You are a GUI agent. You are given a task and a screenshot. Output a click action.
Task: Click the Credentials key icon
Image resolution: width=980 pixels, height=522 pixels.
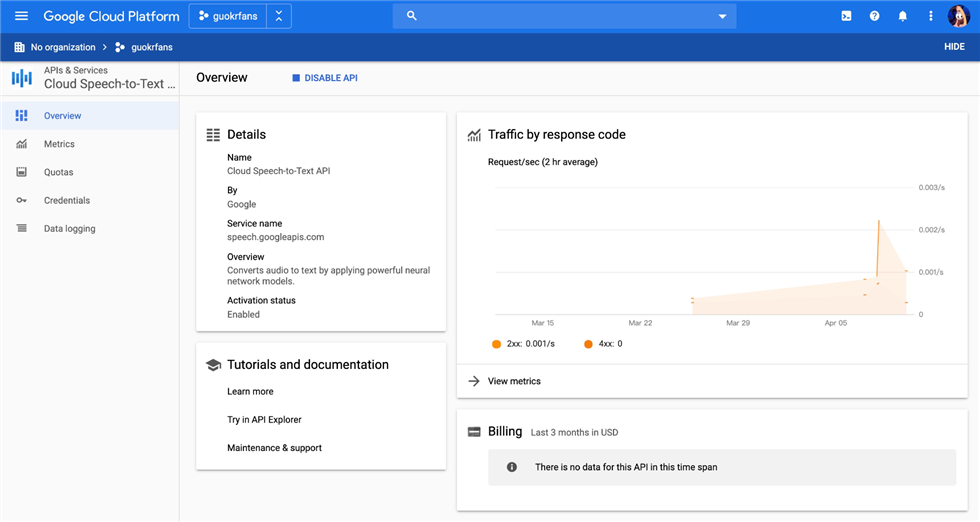pos(21,200)
